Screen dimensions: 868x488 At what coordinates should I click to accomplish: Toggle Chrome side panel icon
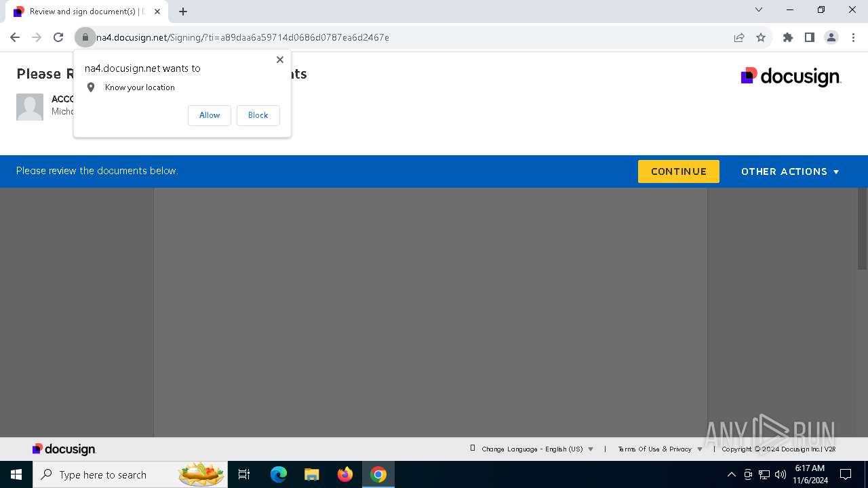810,37
